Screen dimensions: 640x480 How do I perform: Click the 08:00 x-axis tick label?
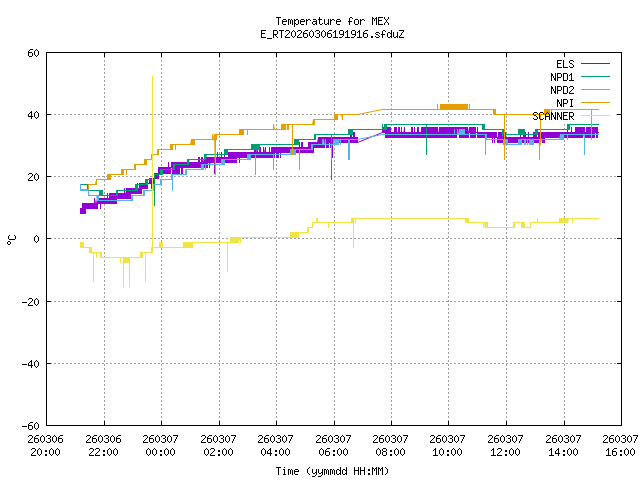pos(390,452)
